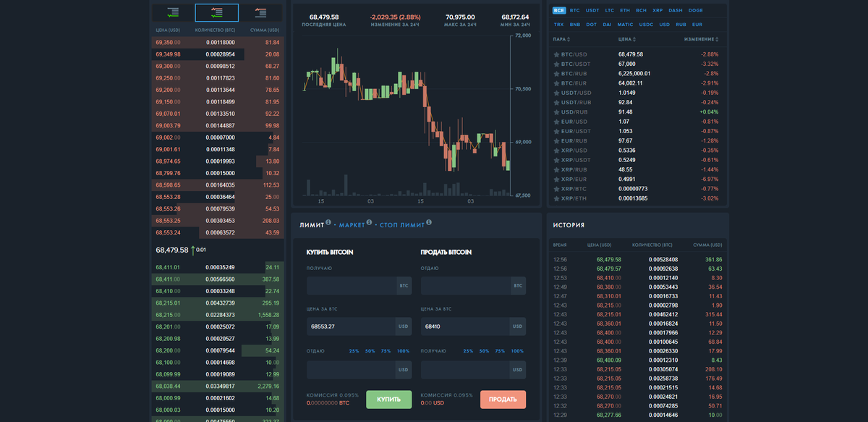The height and width of the screenshot is (422, 868).
Task: Open the BTC/EUR pair row
Action: tap(637, 83)
